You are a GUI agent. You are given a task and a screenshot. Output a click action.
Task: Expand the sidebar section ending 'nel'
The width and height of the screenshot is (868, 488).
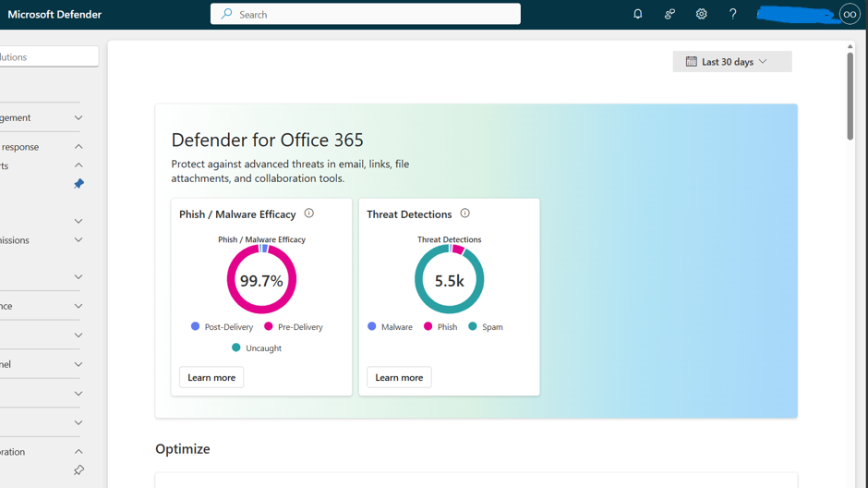[78, 364]
